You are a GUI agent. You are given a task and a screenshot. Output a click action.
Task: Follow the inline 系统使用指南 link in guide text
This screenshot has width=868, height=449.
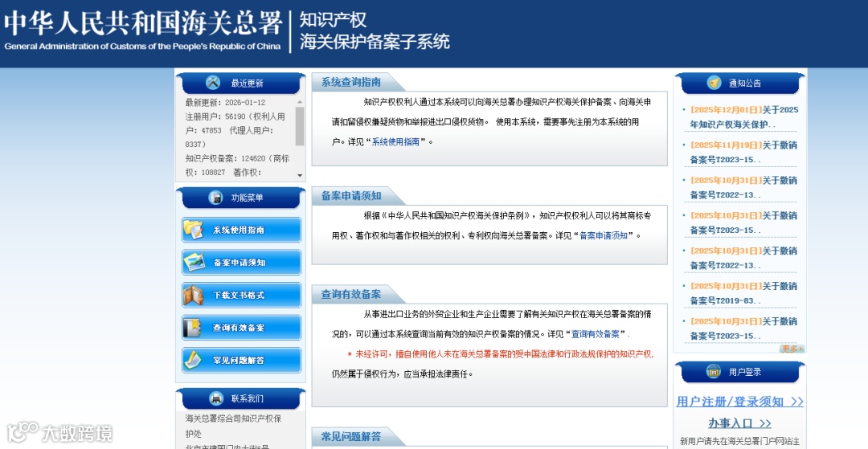pyautogui.click(x=395, y=142)
